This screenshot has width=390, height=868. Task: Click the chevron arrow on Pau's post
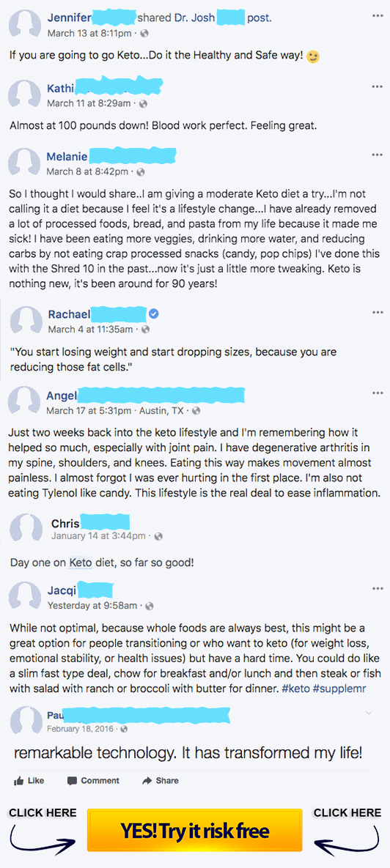point(369,713)
